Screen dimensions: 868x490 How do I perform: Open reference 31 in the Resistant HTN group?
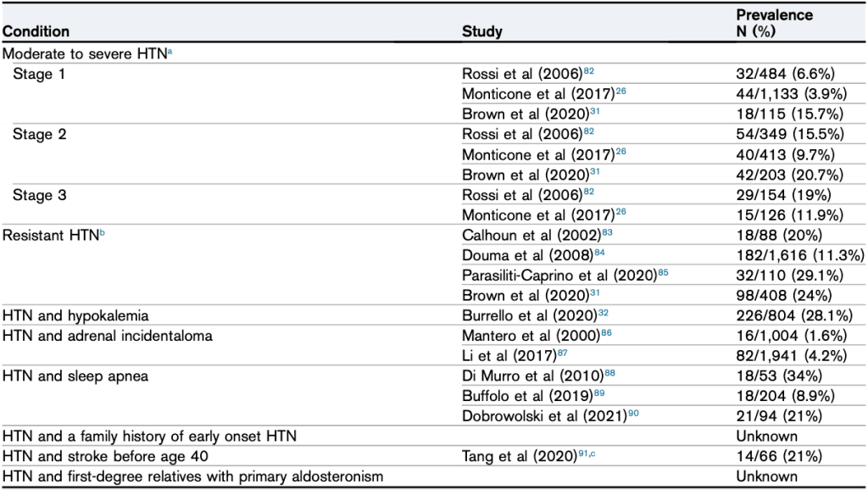(x=596, y=292)
